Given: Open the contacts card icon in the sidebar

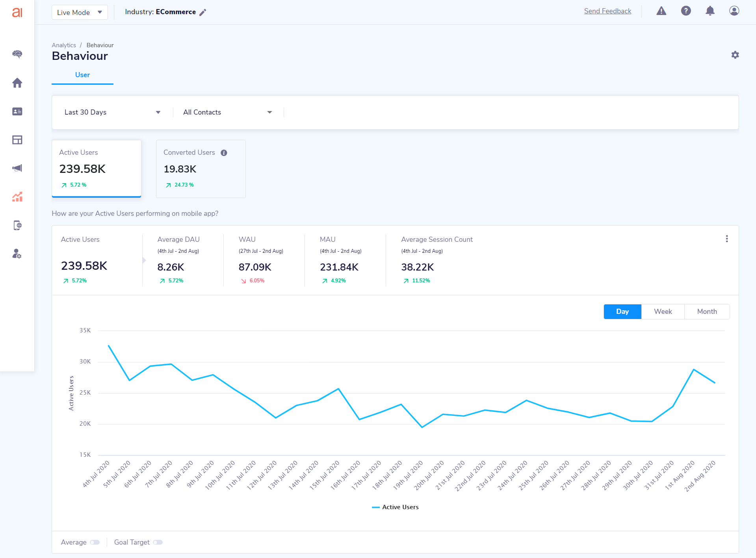Looking at the screenshot, I should [17, 111].
